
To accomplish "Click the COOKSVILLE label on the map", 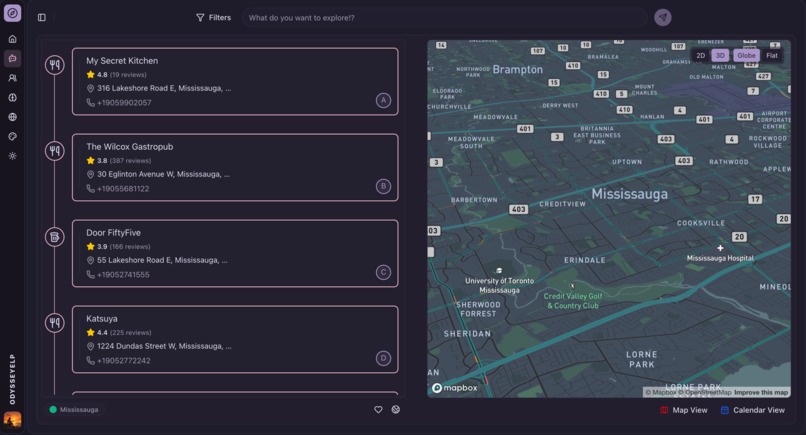I will (701, 223).
